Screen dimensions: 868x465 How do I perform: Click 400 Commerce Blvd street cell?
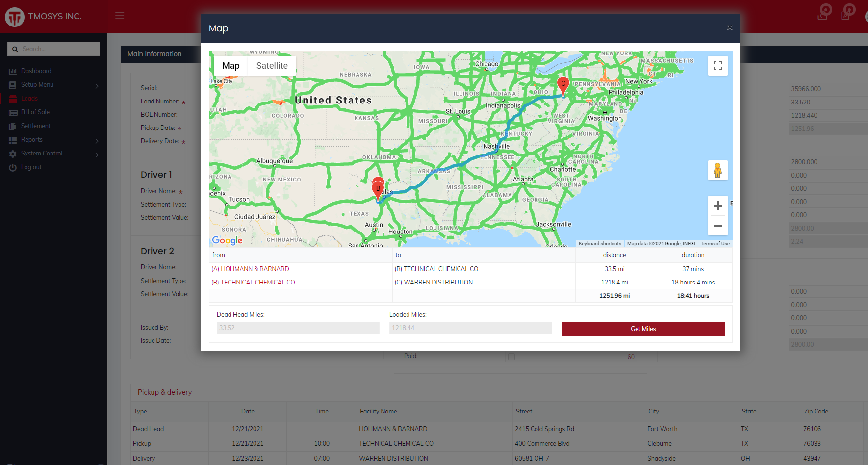(x=542, y=444)
